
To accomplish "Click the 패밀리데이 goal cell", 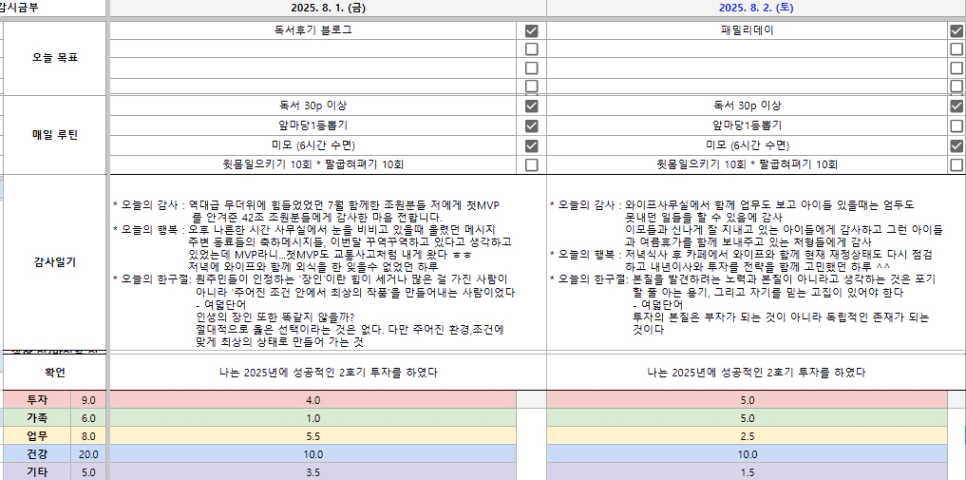I will (x=747, y=30).
